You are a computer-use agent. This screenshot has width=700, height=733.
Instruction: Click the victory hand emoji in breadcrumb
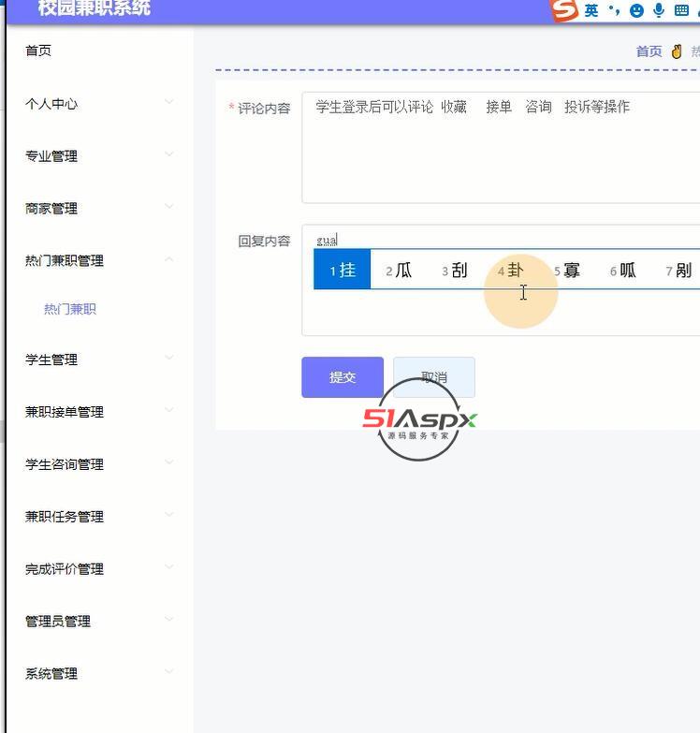677,51
